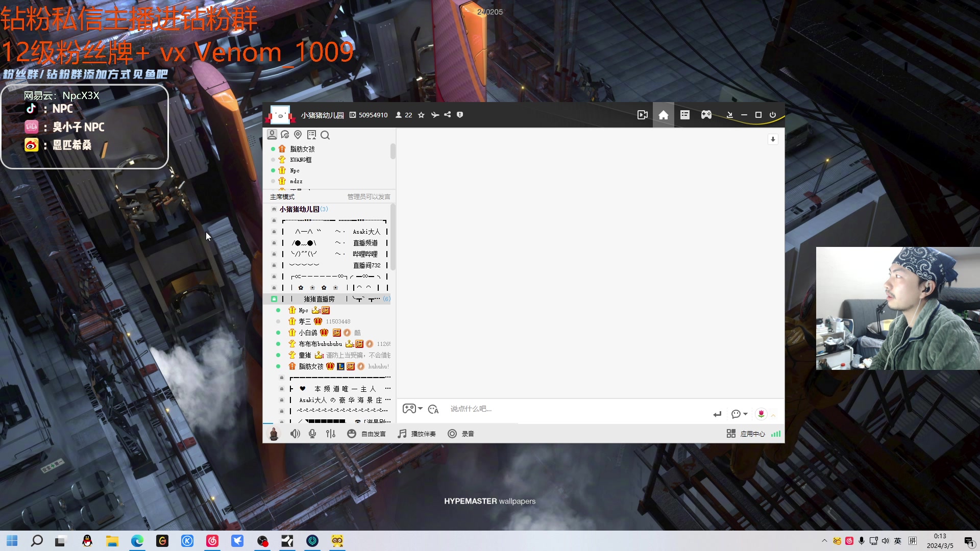The height and width of the screenshot is (551, 980).
Task: Click the airplane teleport icon in header
Action: pyautogui.click(x=435, y=115)
